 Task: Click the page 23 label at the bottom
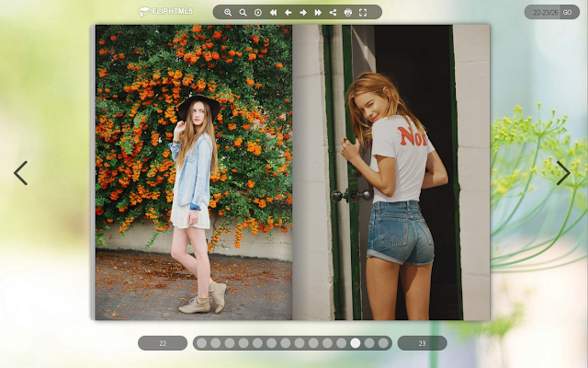point(423,343)
